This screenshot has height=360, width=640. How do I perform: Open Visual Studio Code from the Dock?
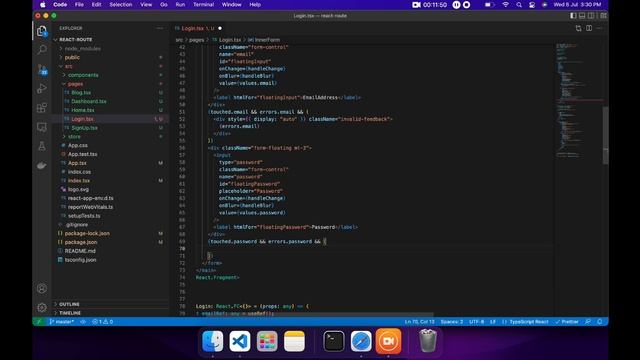pos(240,341)
